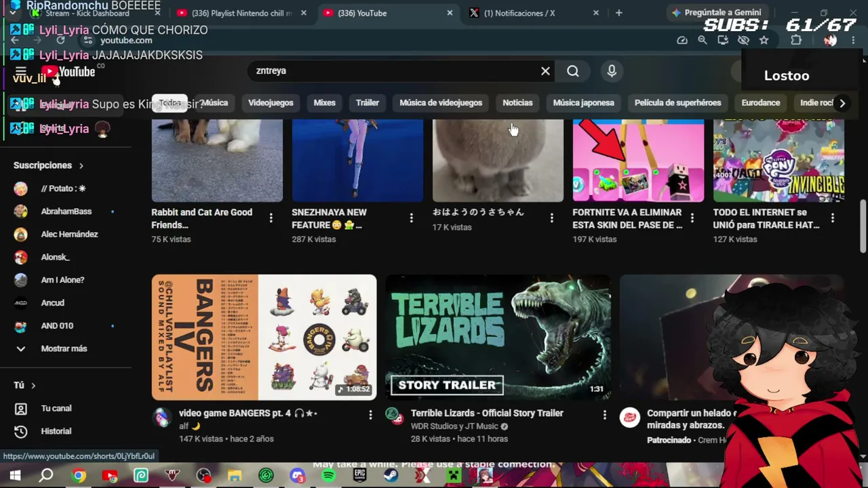Open the Windows Start menu
The image size is (868, 488).
tap(15, 476)
